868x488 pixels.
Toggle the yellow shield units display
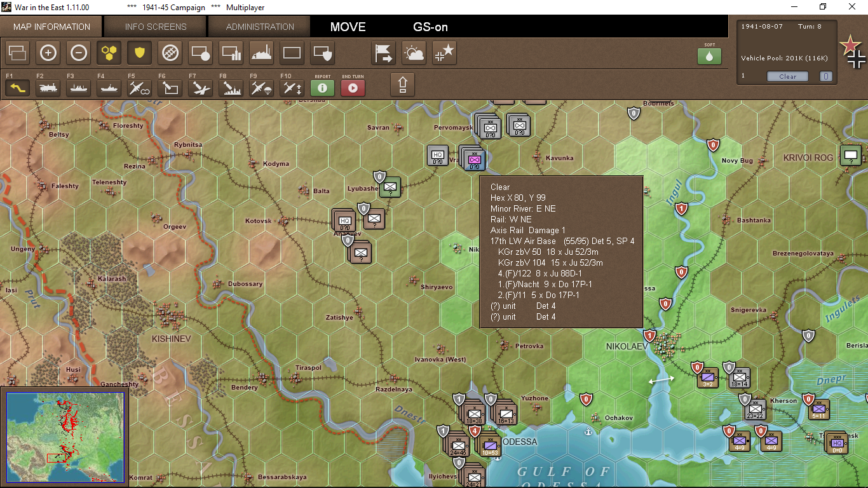pos(140,53)
